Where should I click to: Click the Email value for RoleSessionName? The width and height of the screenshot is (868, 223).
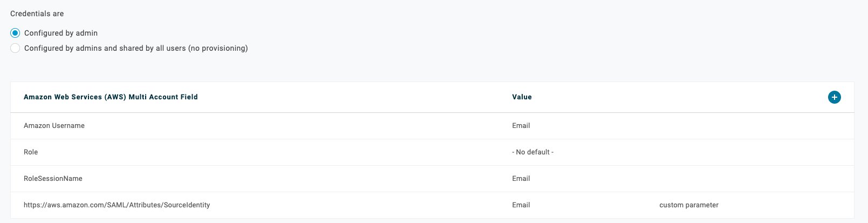521,179
